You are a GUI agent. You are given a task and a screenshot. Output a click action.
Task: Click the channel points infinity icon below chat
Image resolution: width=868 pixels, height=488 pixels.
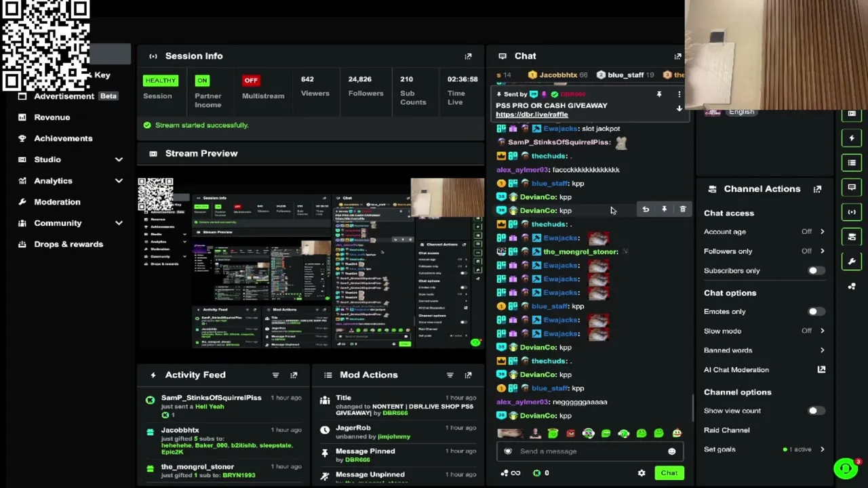(510, 473)
